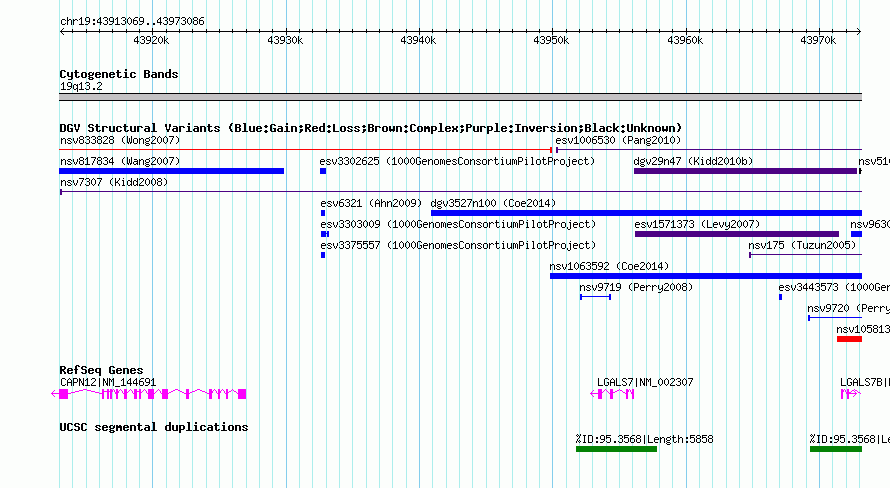Click the 43940k ruler tick label
Image resolution: width=890 pixels, height=488 pixels.
pos(418,40)
